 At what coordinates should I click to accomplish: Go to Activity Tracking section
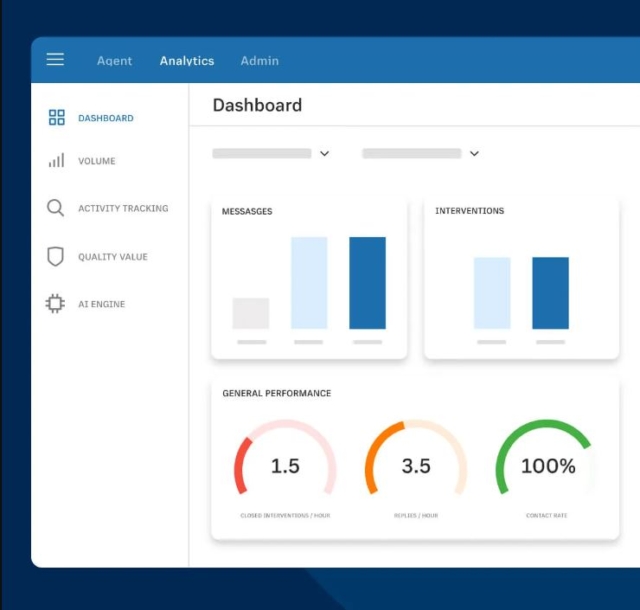[123, 208]
